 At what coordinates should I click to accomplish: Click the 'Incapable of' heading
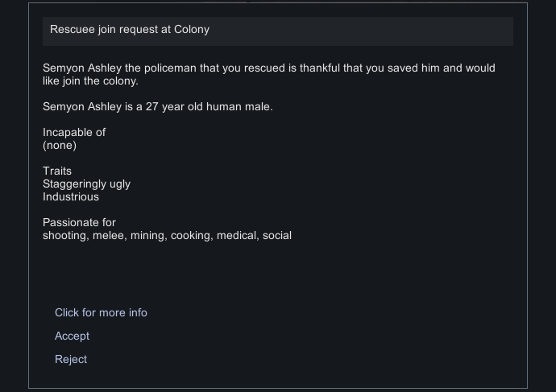(x=74, y=133)
